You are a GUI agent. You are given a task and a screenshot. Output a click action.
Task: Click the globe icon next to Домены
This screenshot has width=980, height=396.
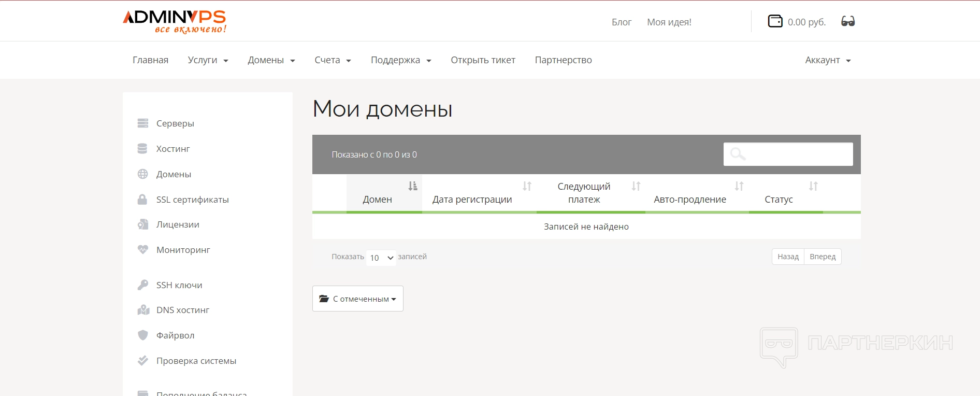click(x=143, y=174)
